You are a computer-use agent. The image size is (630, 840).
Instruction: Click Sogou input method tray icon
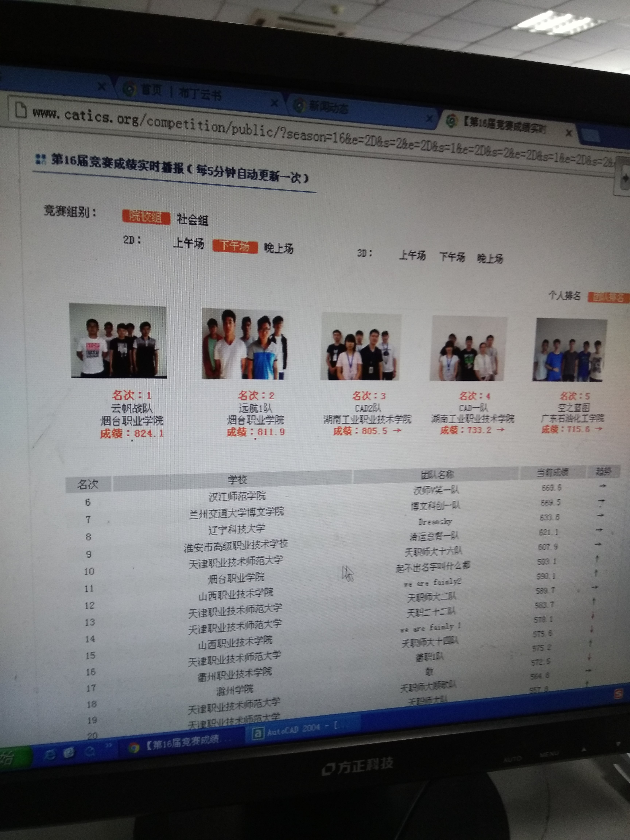click(x=619, y=694)
